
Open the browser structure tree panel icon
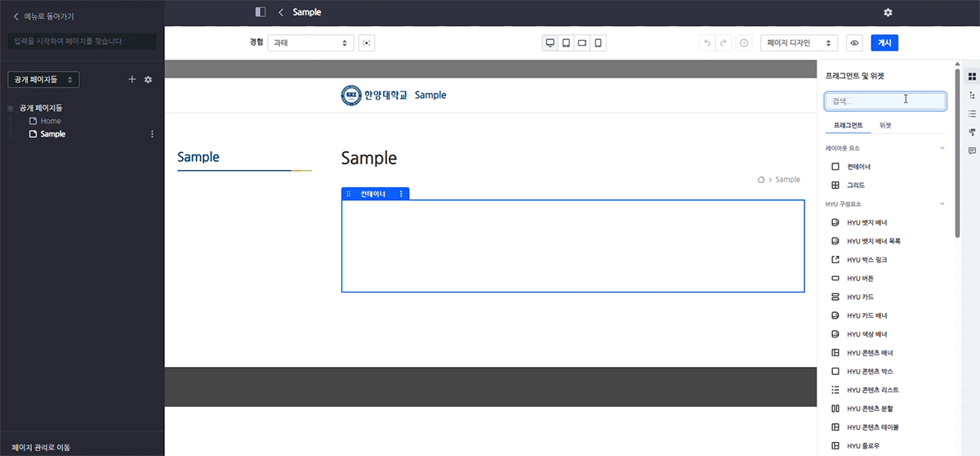972,95
